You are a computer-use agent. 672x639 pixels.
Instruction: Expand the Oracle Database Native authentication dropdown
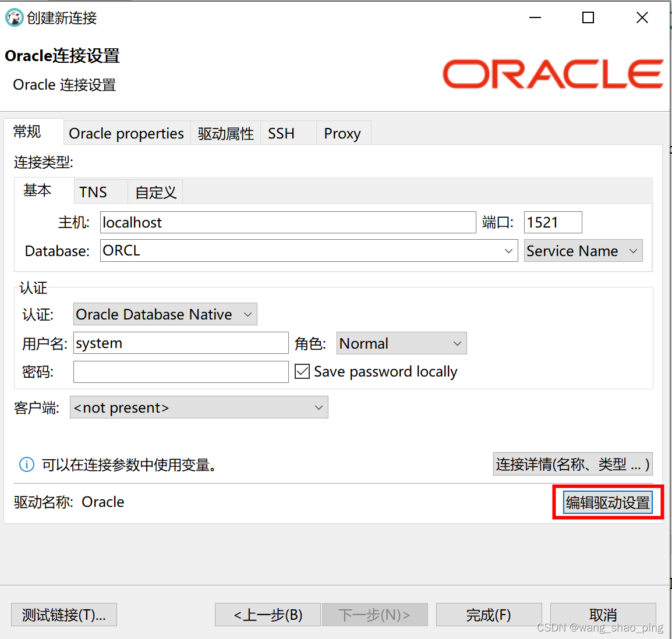pyautogui.click(x=165, y=314)
